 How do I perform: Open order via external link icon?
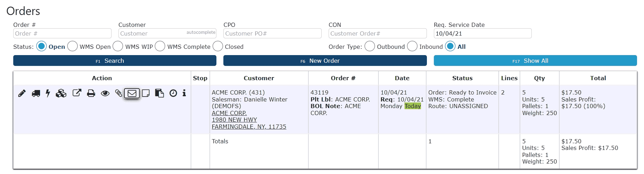(x=77, y=93)
